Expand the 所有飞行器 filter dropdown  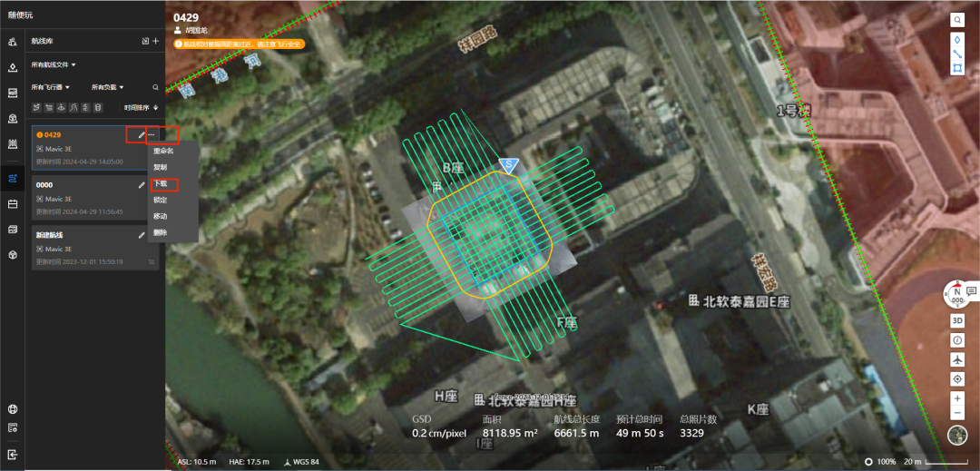51,87
